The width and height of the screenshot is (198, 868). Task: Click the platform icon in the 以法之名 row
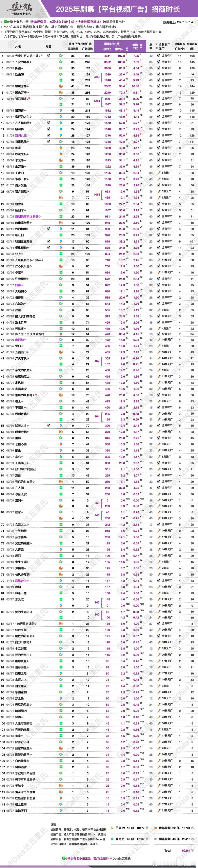click(x=61, y=154)
